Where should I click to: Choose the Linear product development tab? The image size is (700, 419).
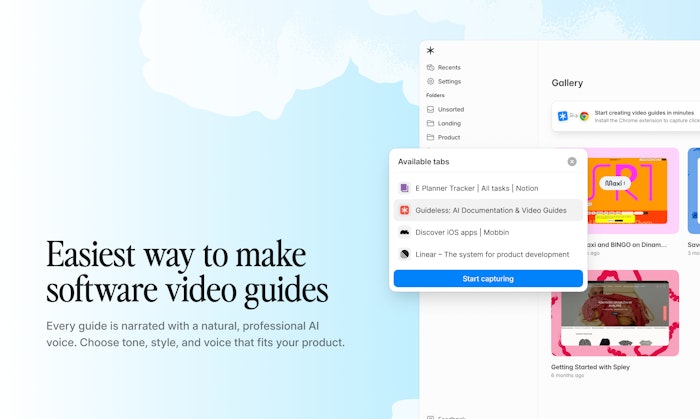(488, 254)
